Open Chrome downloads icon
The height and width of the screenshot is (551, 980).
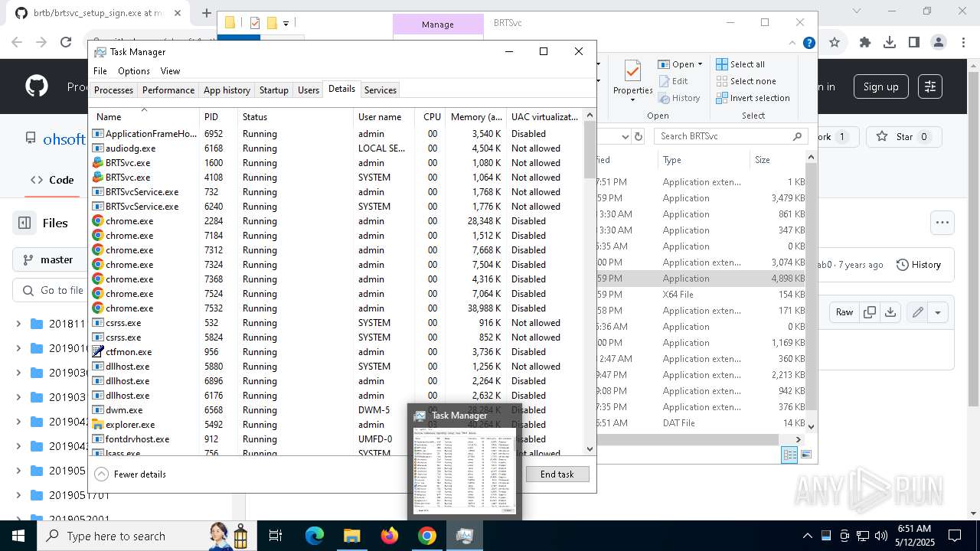890,43
